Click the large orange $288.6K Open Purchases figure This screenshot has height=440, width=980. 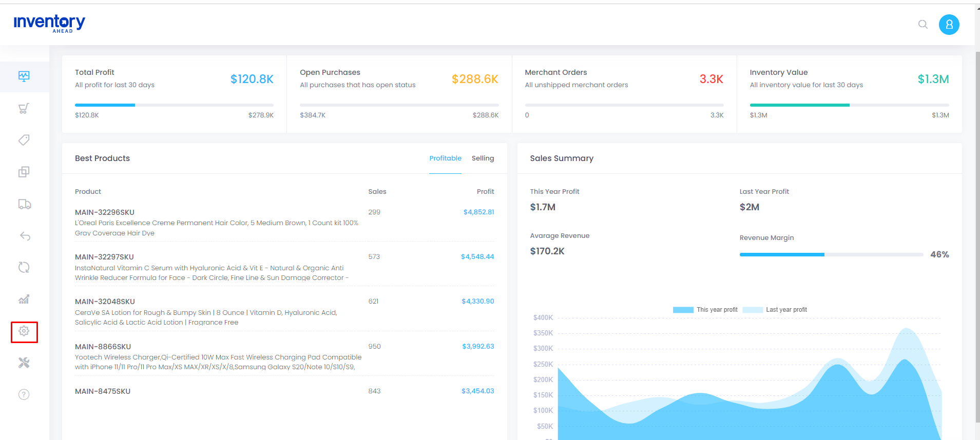point(475,79)
